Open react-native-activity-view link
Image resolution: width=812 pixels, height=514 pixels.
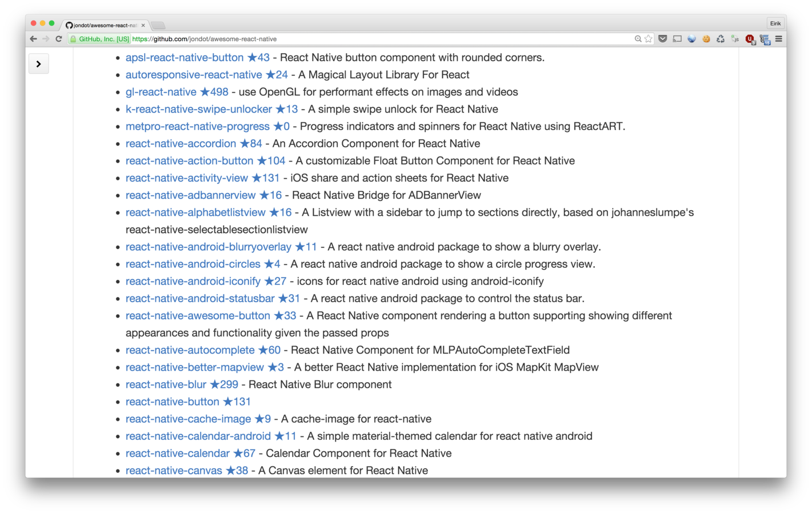point(202,178)
